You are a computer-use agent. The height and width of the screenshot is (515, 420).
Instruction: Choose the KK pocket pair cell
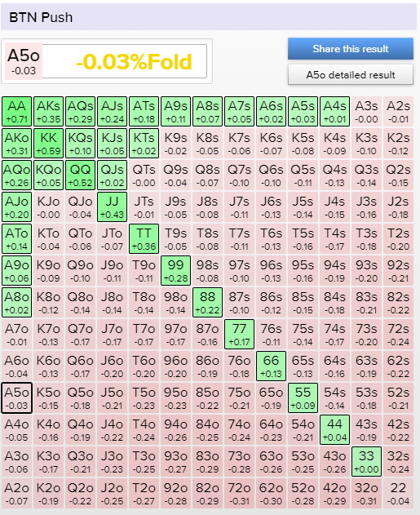49,143
